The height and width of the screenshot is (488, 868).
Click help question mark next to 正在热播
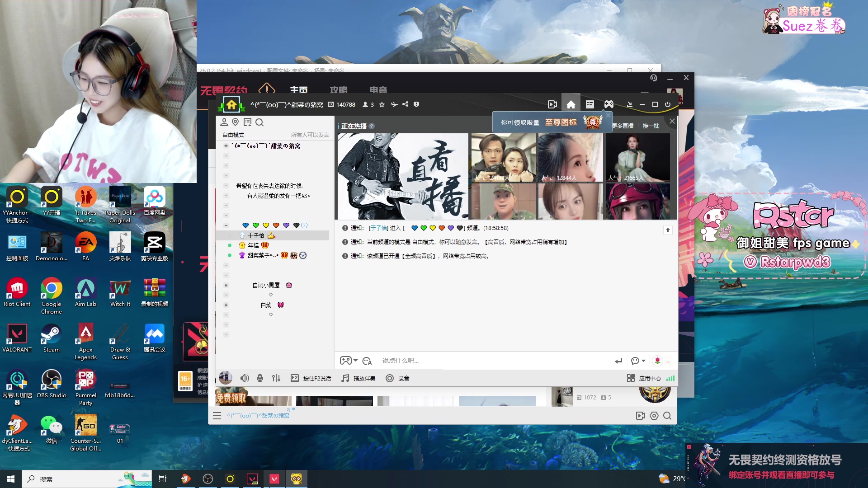372,126
